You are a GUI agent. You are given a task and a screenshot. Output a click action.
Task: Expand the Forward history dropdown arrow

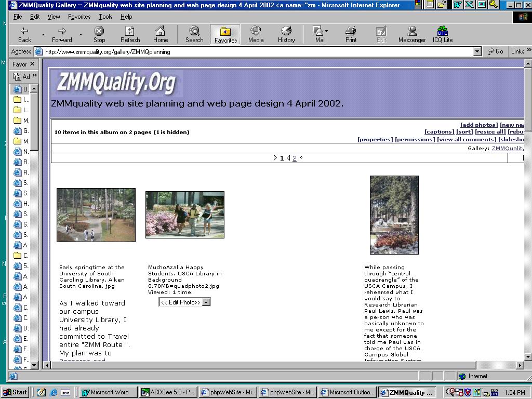point(81,34)
